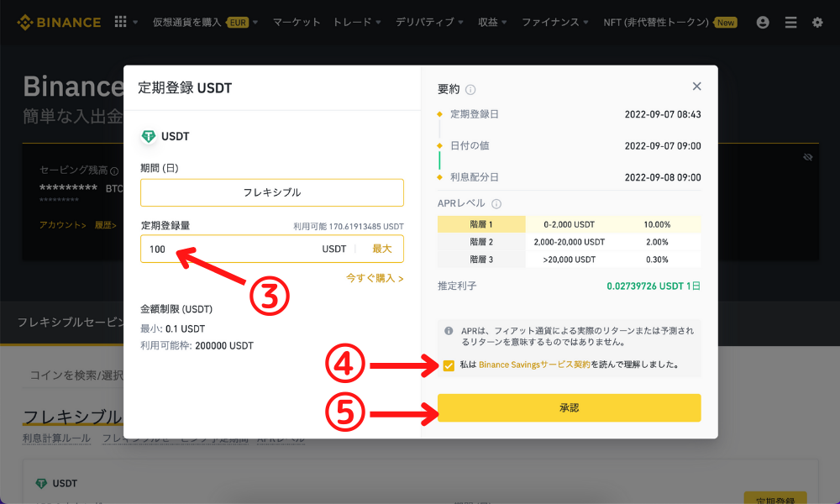Click the USDT Tether coin icon in dialog
Image resolution: width=840 pixels, height=504 pixels.
(149, 137)
